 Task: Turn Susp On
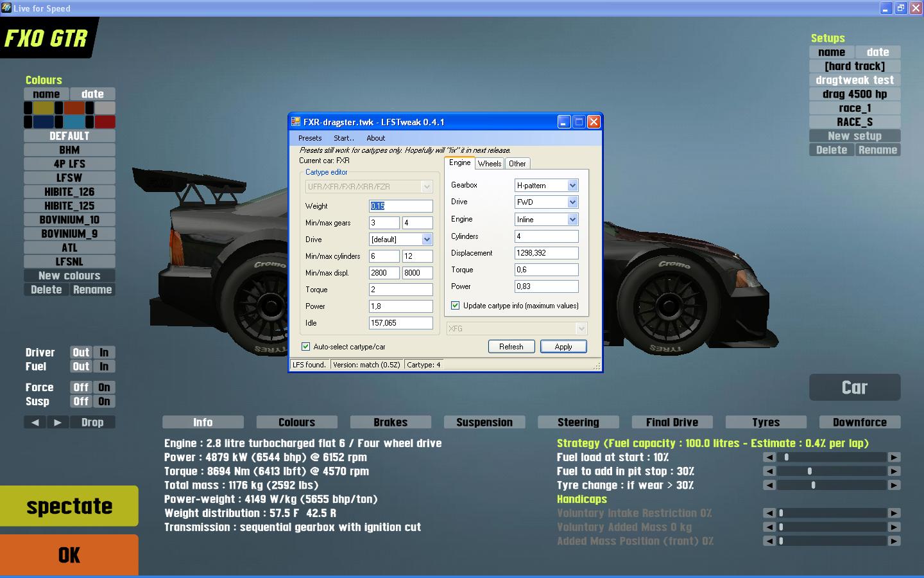[x=104, y=401]
